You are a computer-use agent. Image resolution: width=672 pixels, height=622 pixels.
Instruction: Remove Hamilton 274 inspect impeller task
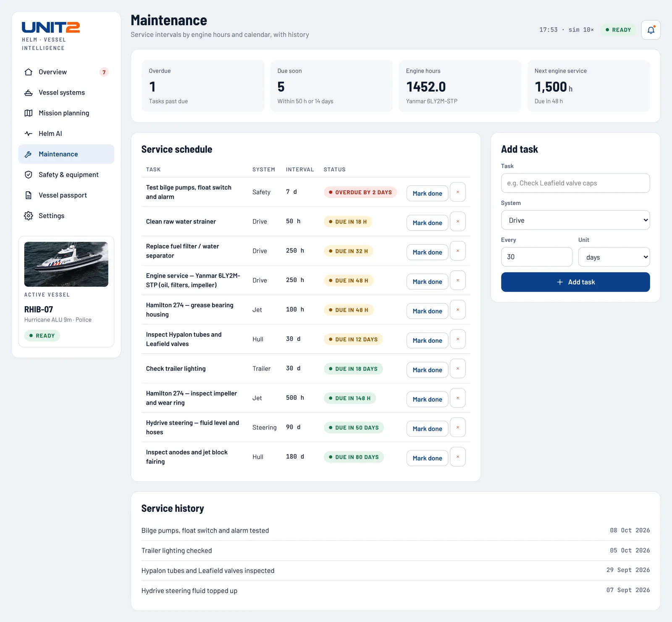pos(457,398)
